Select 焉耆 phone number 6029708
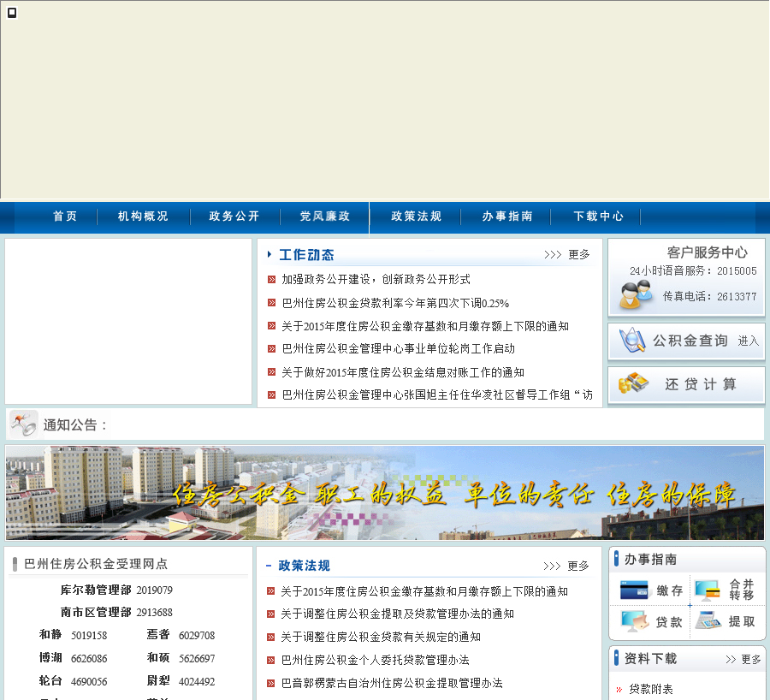The image size is (770, 700). [197, 636]
